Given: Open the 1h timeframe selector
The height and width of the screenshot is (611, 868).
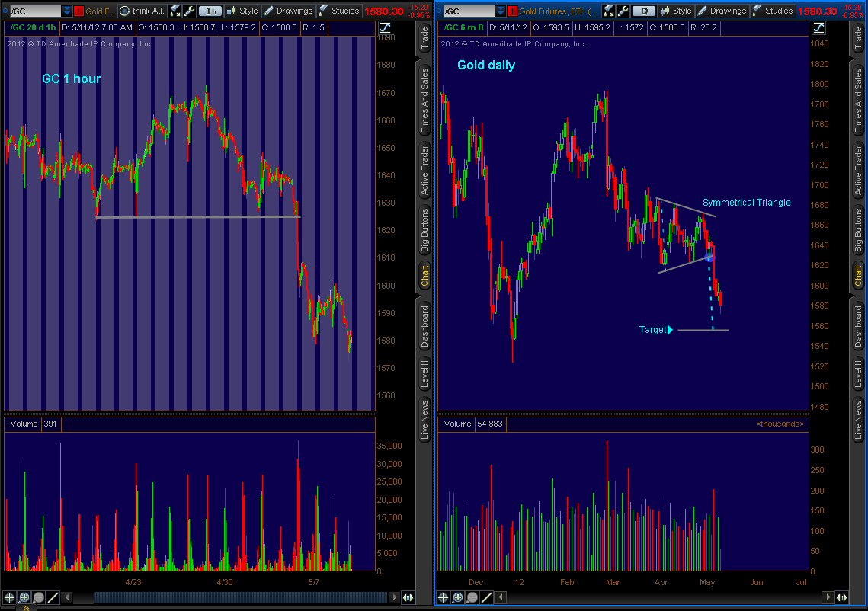Looking at the screenshot, I should [210, 11].
